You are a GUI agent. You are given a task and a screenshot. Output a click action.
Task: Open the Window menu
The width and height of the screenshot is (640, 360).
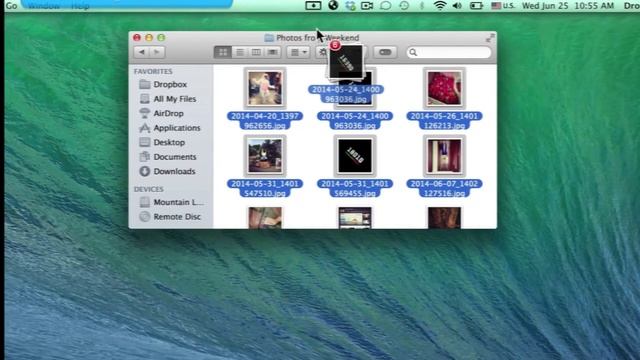(x=44, y=6)
